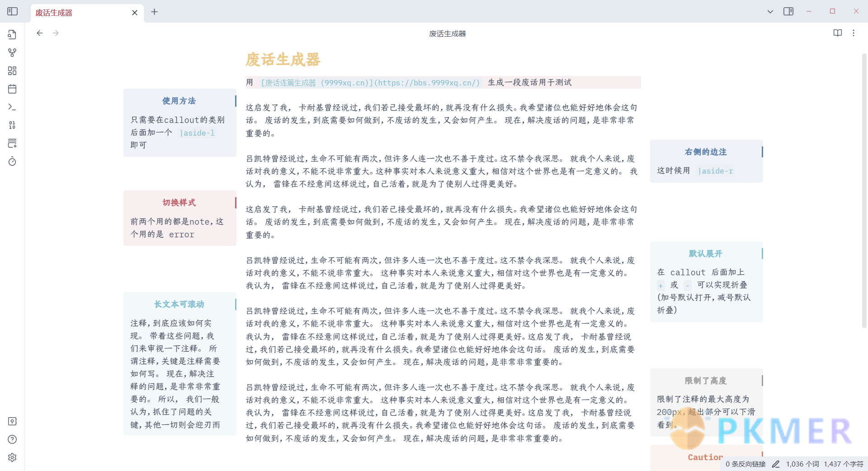The height and width of the screenshot is (471, 868).
Task: Minimize the Obsidian window
Action: [x=809, y=11]
